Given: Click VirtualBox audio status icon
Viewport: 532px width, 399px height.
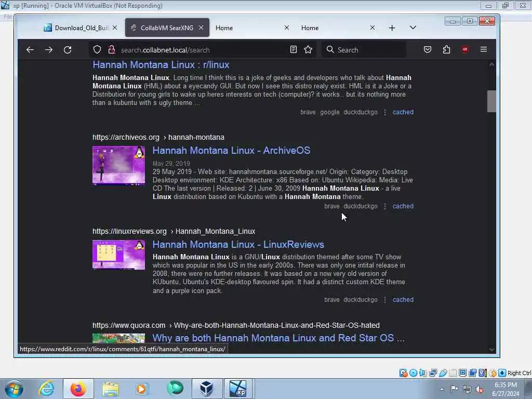Looking at the screenshot, I should coord(423,373).
